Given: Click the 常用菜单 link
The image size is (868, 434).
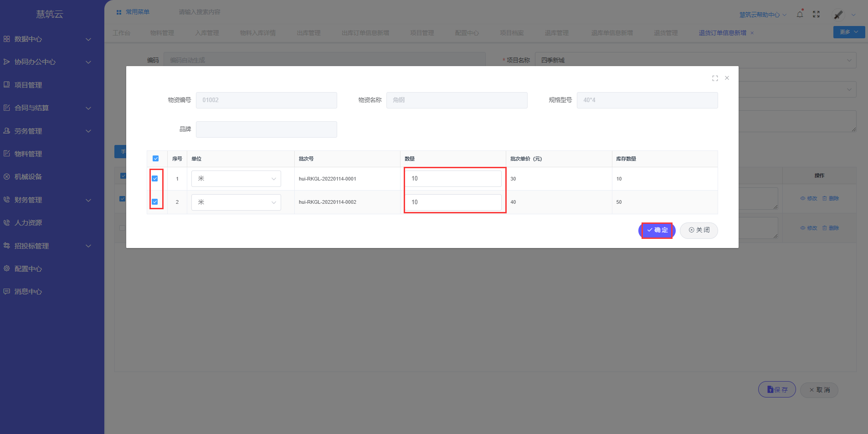Looking at the screenshot, I should (138, 12).
